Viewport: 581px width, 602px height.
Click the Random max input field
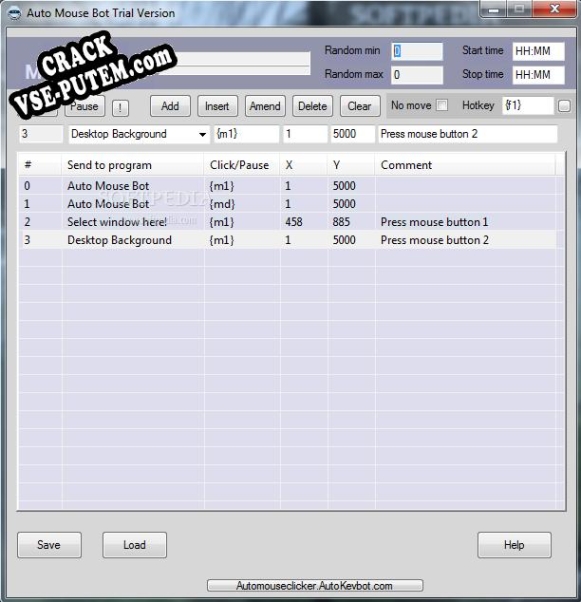(x=417, y=75)
